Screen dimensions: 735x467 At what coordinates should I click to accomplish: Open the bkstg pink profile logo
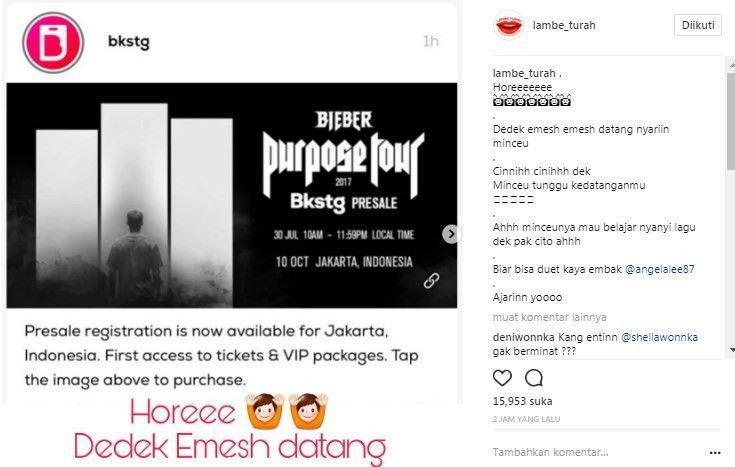pos(53,42)
